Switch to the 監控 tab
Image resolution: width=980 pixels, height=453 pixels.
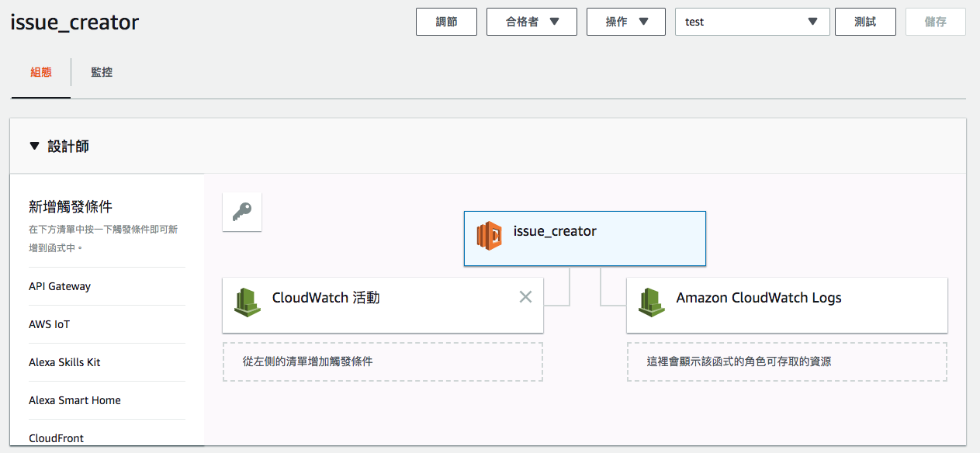[102, 72]
